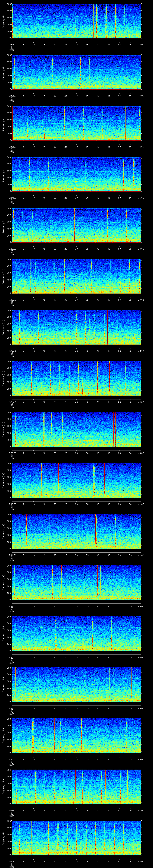Click red vertical line near 23 s in 12:34:00 panel

coord(62,174)
